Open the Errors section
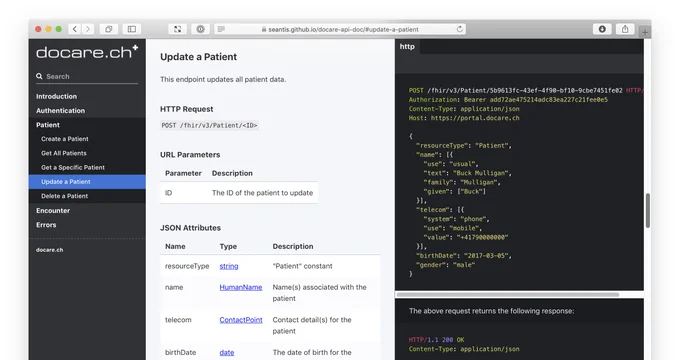This screenshot has height=360, width=680. [46, 225]
